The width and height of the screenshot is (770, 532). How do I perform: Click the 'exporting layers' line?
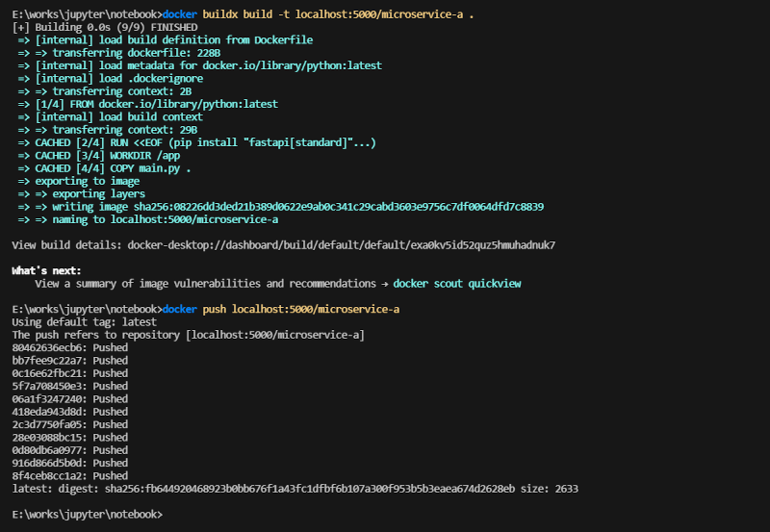81,193
